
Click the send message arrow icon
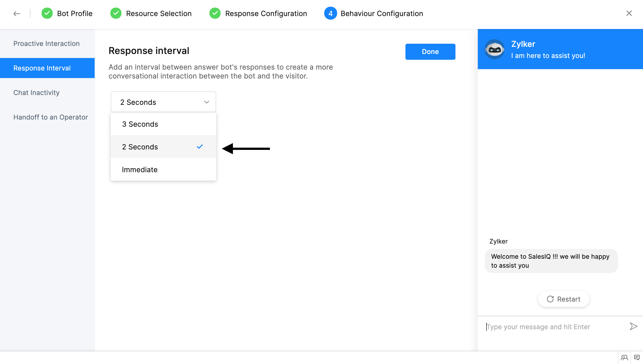633,326
